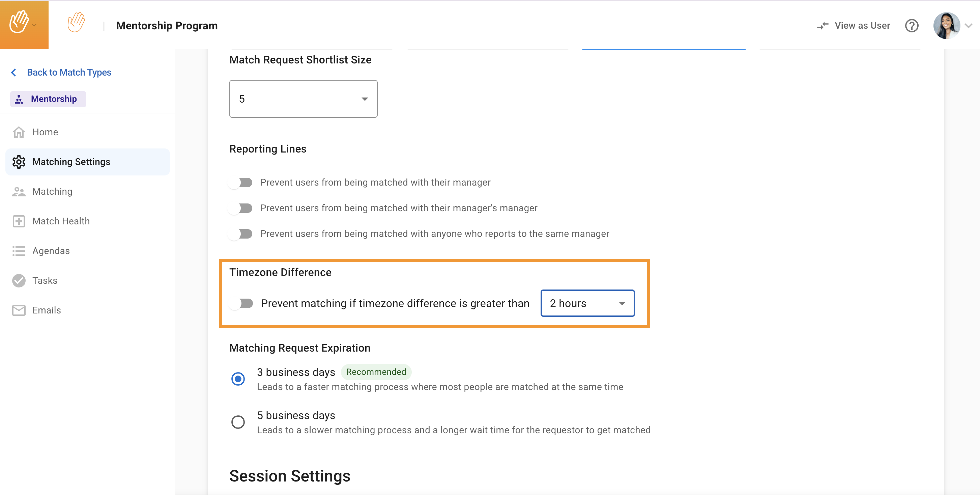Click the Matching Settings gear icon
The height and width of the screenshot is (496, 980).
19,162
